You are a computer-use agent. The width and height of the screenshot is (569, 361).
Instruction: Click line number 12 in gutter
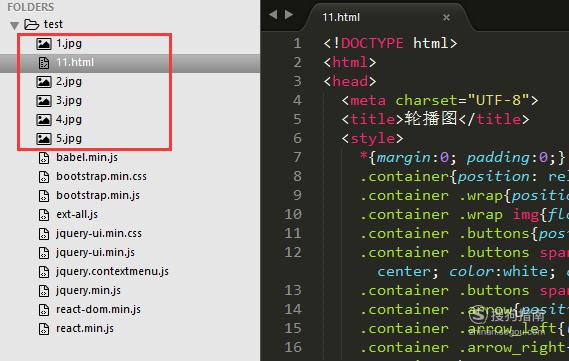click(x=293, y=252)
